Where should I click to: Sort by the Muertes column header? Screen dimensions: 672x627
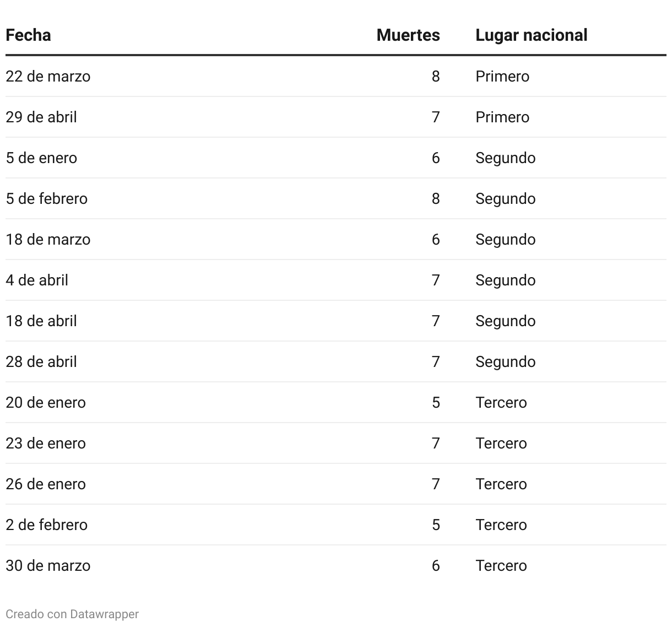tap(408, 35)
